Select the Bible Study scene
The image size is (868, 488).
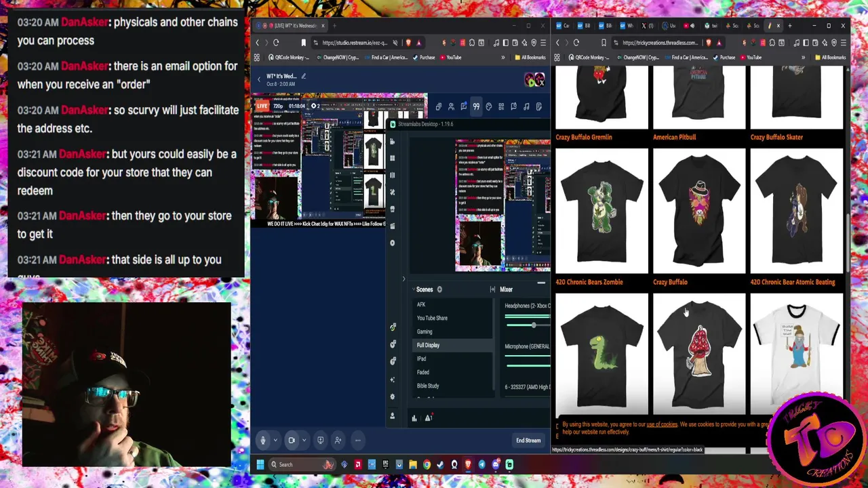[453, 386]
